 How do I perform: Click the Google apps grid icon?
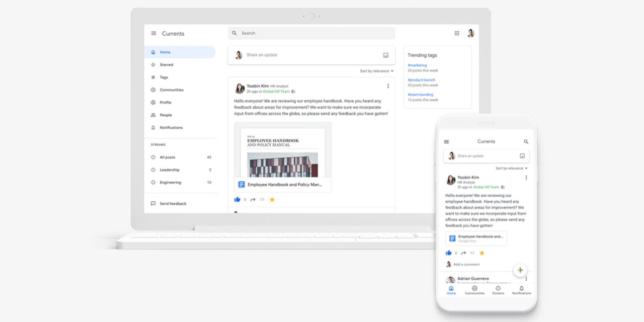click(x=457, y=33)
